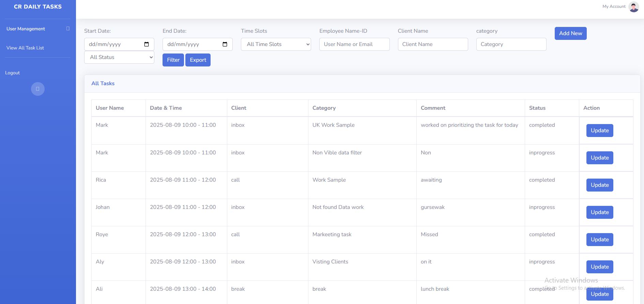Update Johan's Not found Data work task
This screenshot has width=644, height=304.
click(599, 212)
